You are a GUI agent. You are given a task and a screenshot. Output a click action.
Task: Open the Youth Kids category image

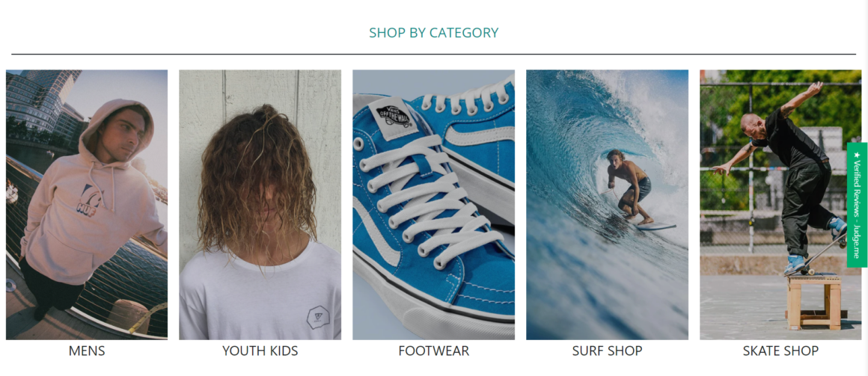coord(260,205)
